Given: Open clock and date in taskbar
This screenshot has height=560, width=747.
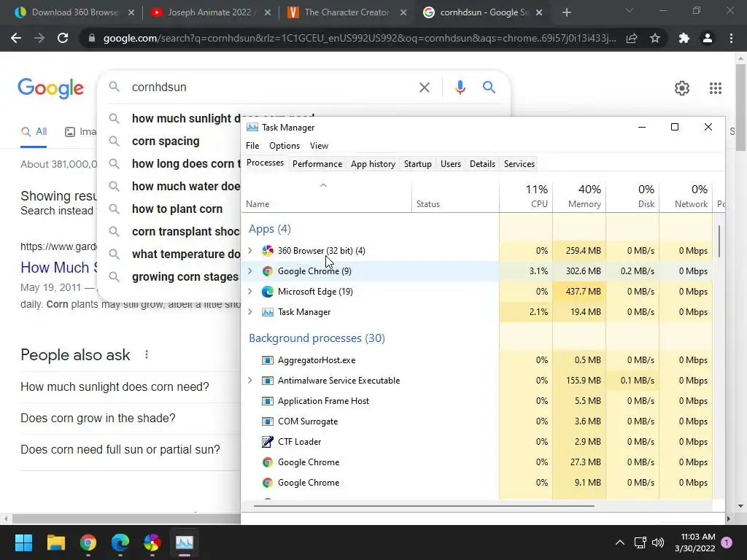Looking at the screenshot, I should [x=695, y=542].
